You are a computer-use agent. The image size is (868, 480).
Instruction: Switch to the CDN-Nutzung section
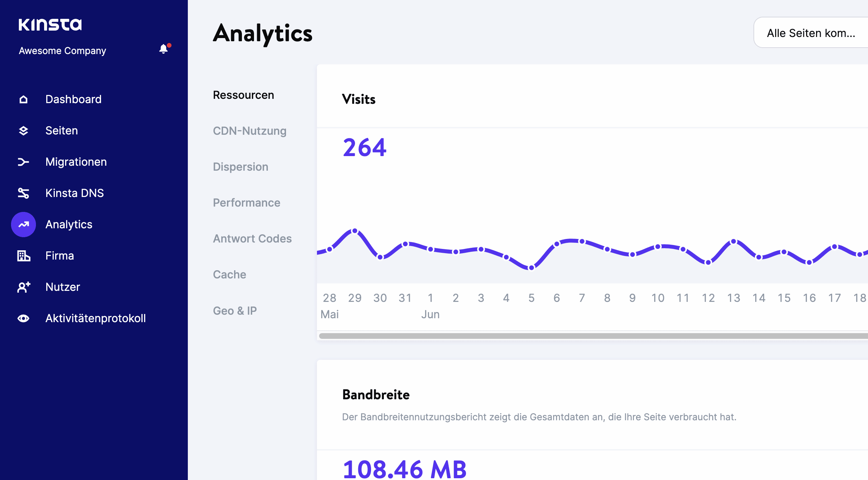tap(250, 131)
